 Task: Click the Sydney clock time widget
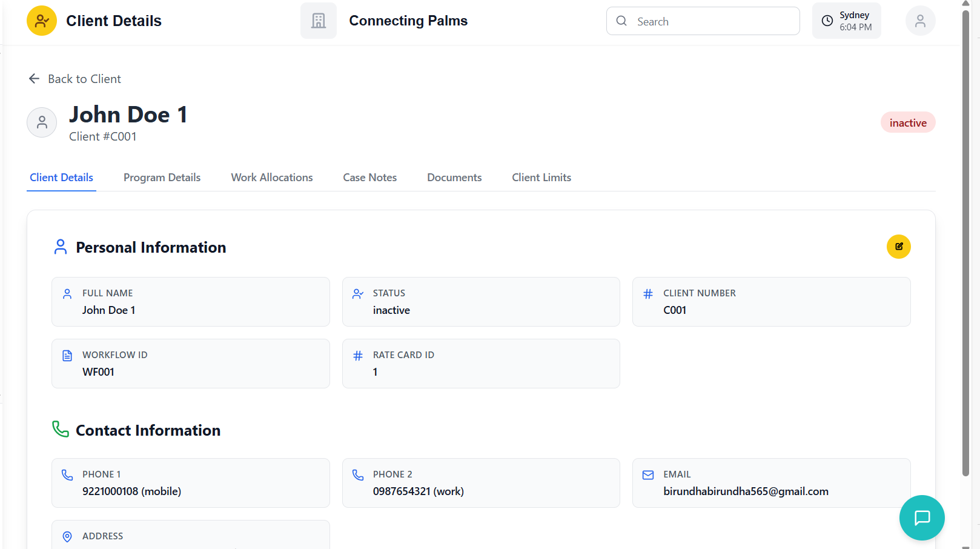(x=846, y=21)
